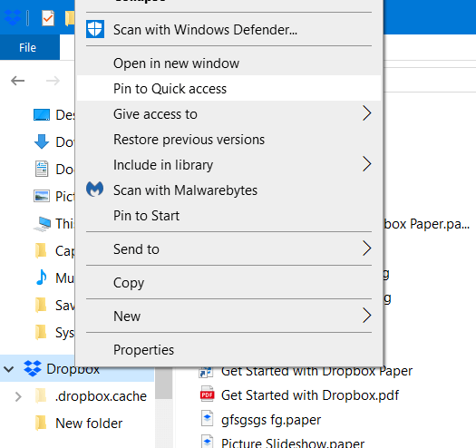The height and width of the screenshot is (448, 476).
Task: Click the Get Started with Dropbox Paper shortcut icon
Action: pos(206,372)
